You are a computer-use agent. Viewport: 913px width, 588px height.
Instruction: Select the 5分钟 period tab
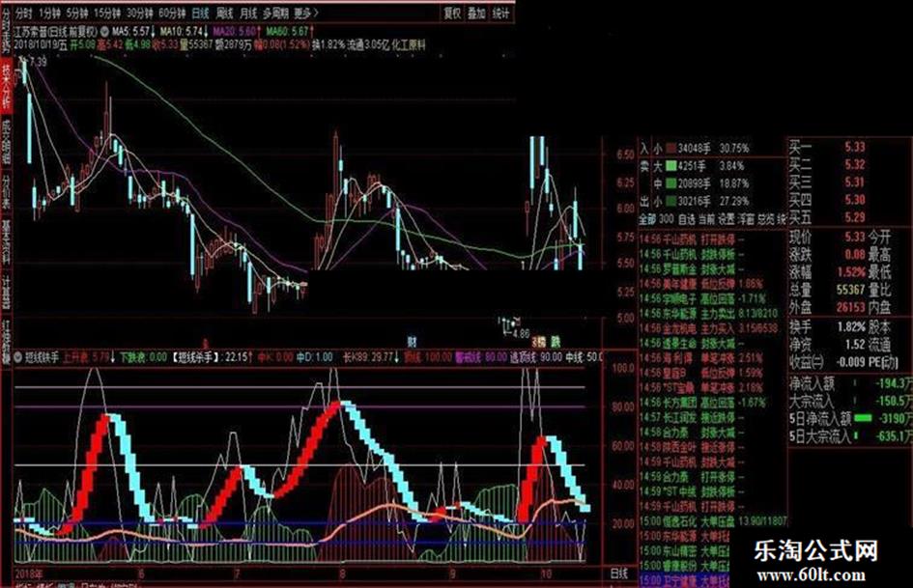pos(77,13)
